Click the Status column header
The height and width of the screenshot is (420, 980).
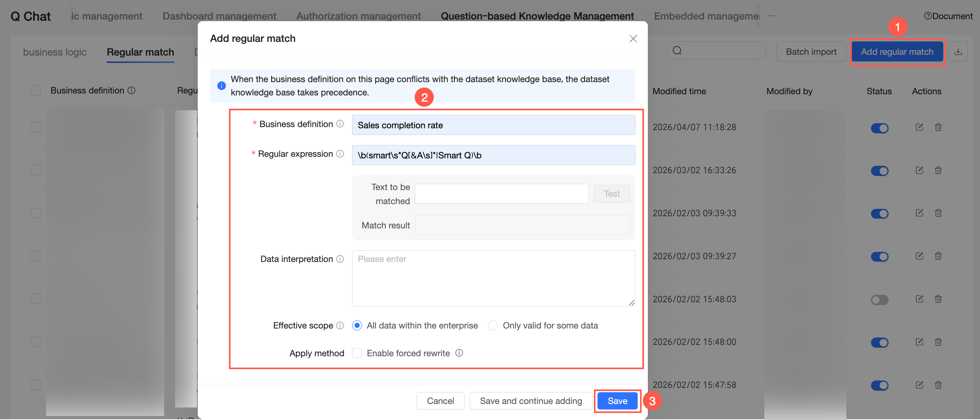(879, 91)
